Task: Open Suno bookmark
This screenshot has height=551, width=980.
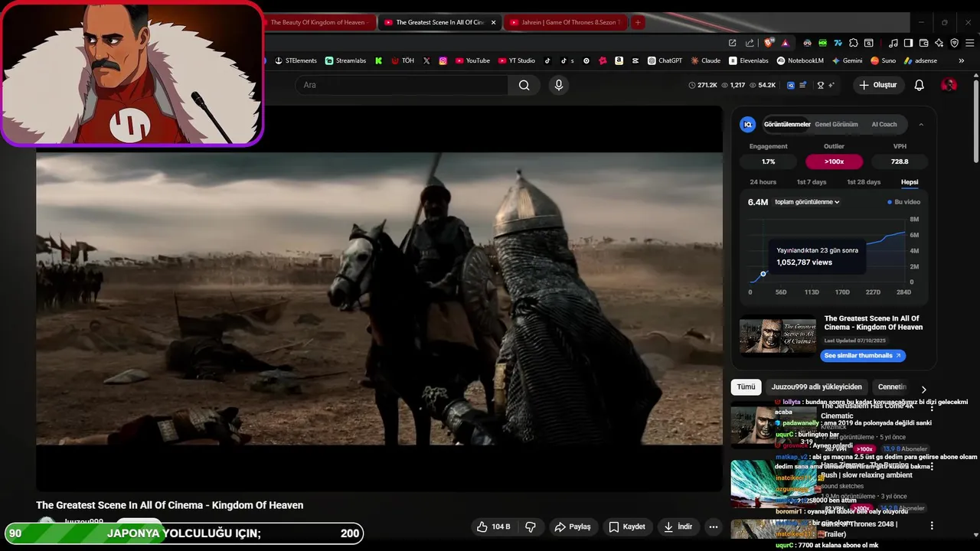Action: [883, 60]
